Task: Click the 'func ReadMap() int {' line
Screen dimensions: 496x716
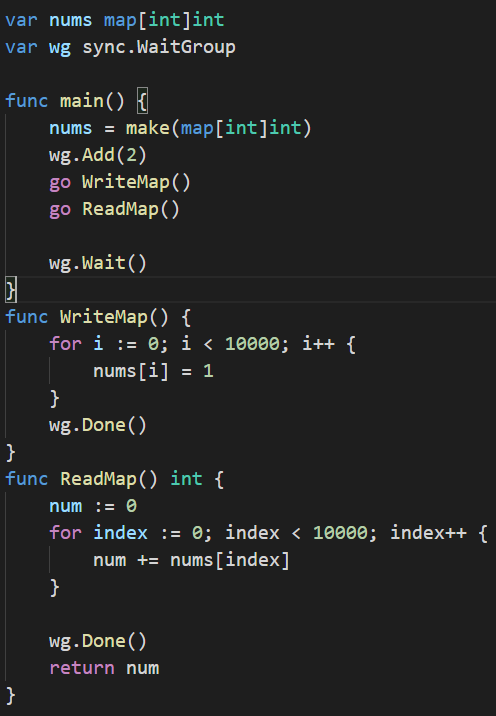Action: 115,479
